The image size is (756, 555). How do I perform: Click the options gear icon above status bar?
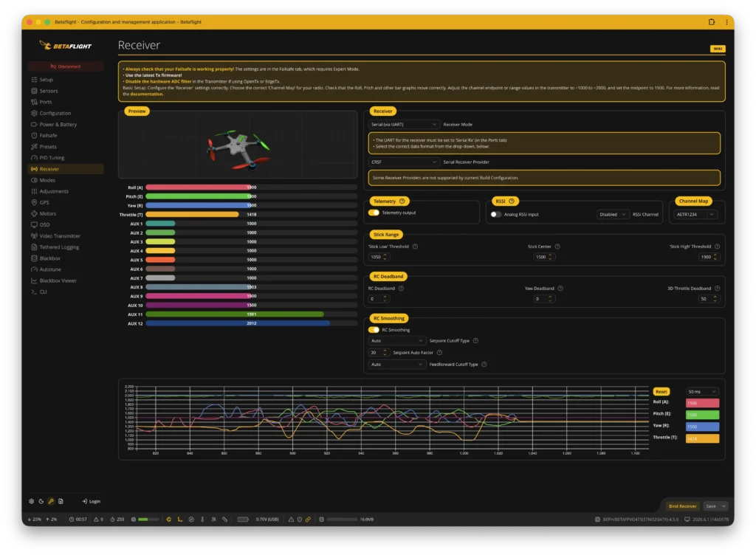click(31, 501)
